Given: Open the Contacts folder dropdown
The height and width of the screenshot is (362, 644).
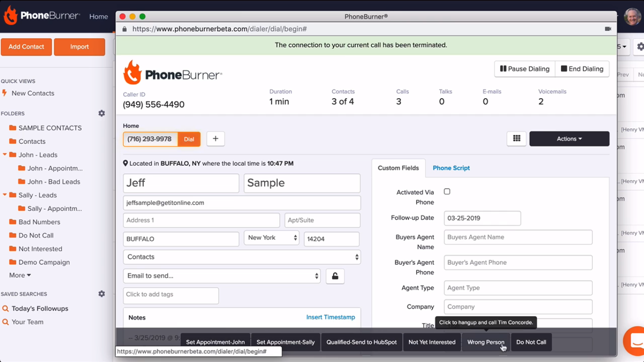Looking at the screenshot, I should coord(242,257).
